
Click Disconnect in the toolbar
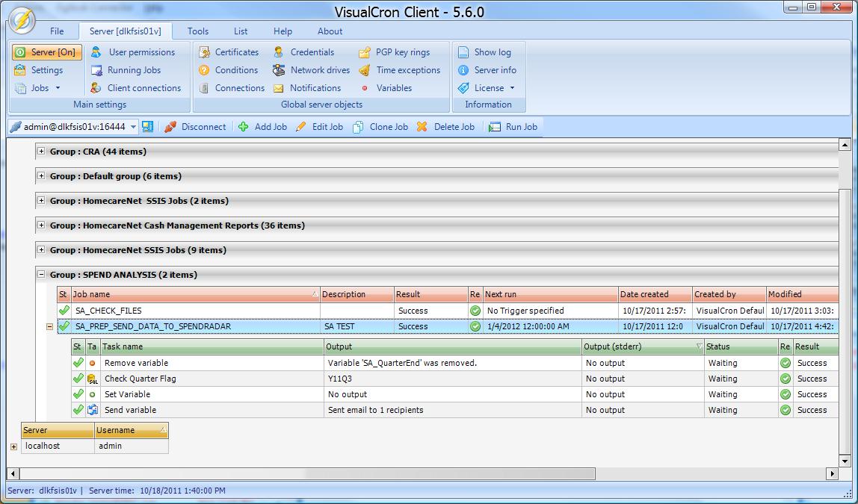click(195, 127)
